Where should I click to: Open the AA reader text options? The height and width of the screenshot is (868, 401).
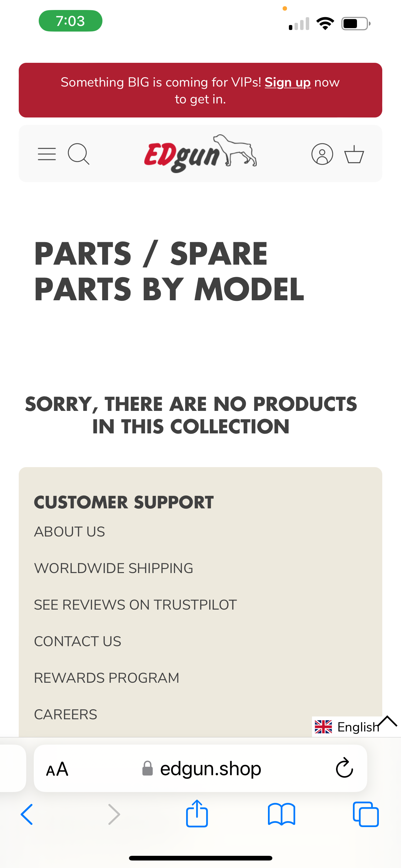pos(57,769)
